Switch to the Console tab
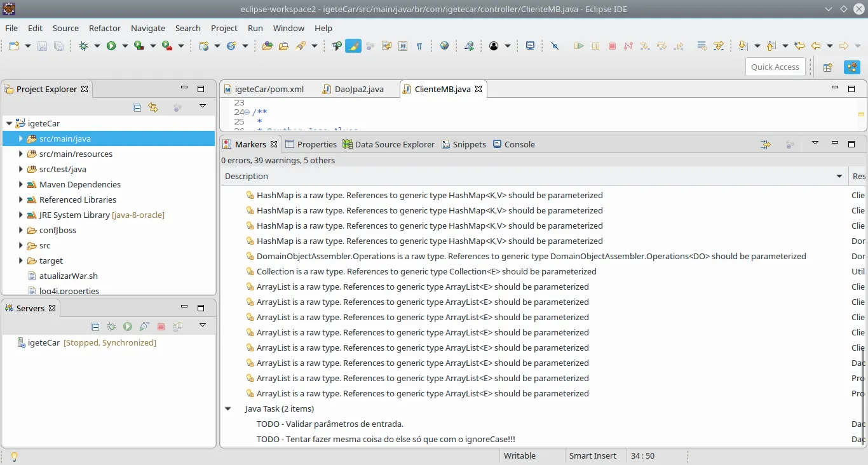 tap(514, 144)
